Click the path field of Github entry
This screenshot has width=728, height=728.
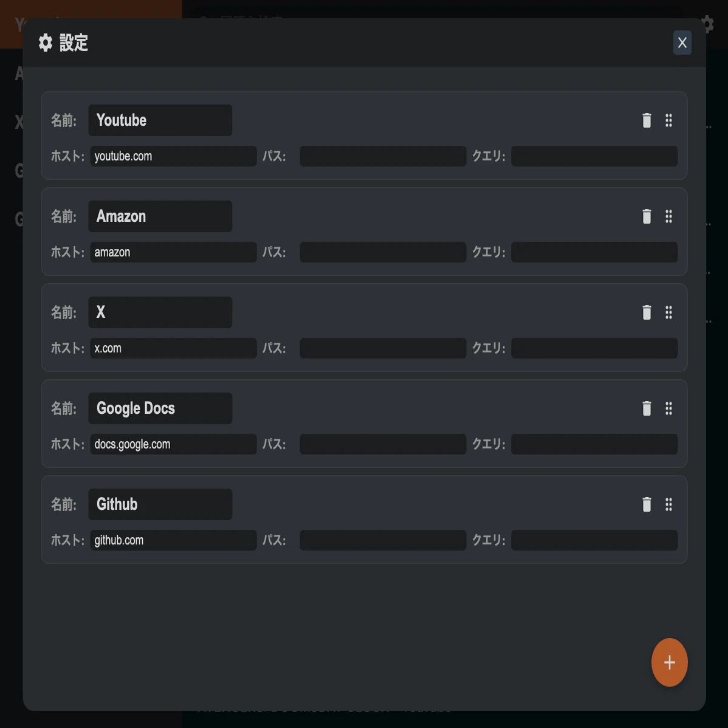point(383,540)
